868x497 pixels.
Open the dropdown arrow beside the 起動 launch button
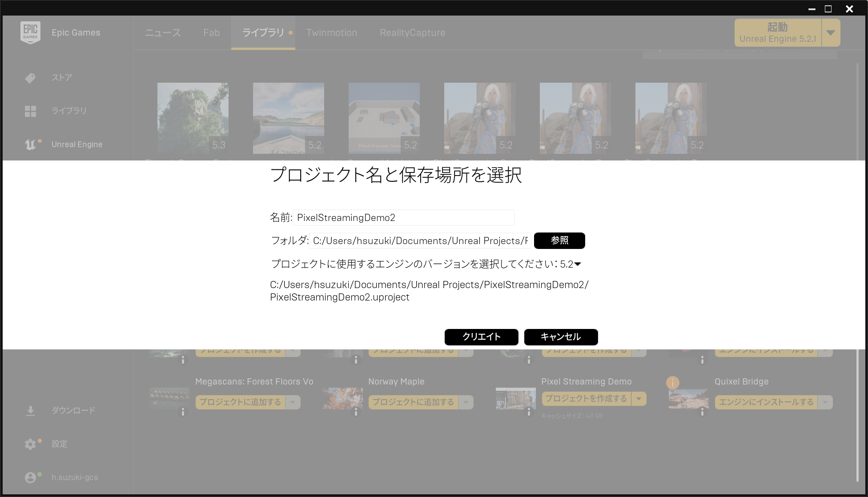(830, 33)
